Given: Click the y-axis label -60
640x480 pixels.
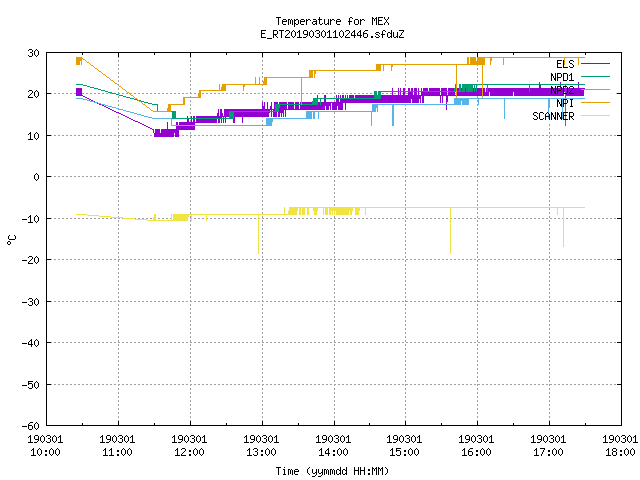Looking at the screenshot, I should pyautogui.click(x=31, y=426).
